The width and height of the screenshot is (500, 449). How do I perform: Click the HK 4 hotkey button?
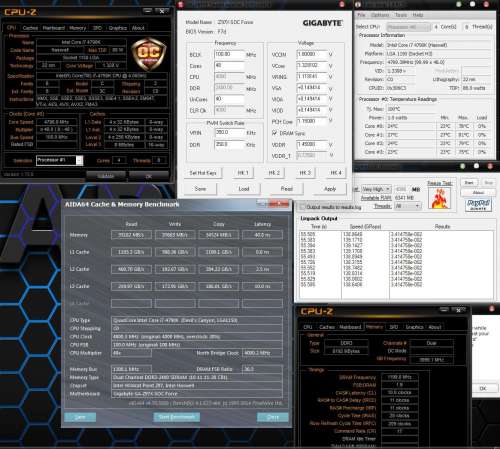coord(336,173)
